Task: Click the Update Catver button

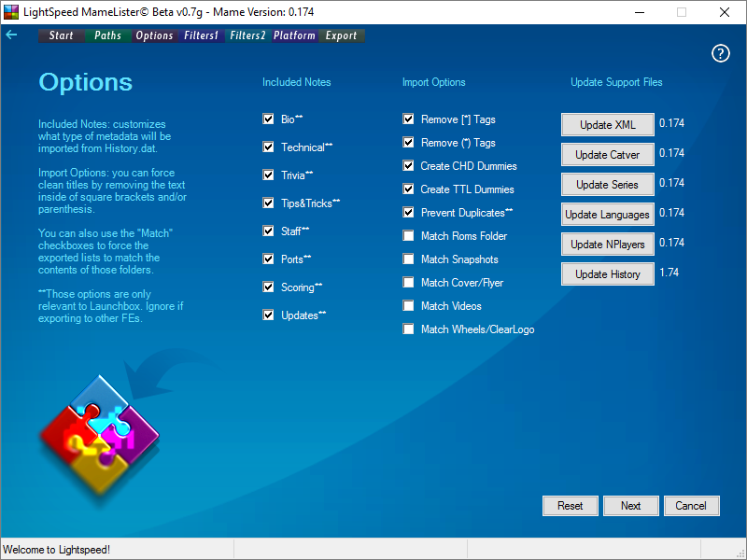Action: pyautogui.click(x=608, y=155)
